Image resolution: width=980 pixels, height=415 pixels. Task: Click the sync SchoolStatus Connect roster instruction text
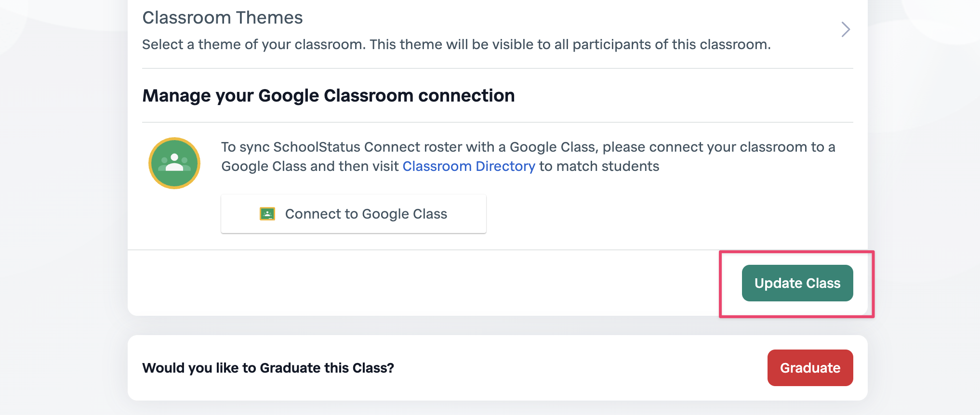(528, 156)
